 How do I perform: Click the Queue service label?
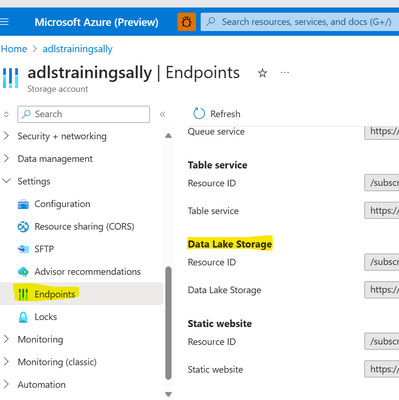[216, 132]
